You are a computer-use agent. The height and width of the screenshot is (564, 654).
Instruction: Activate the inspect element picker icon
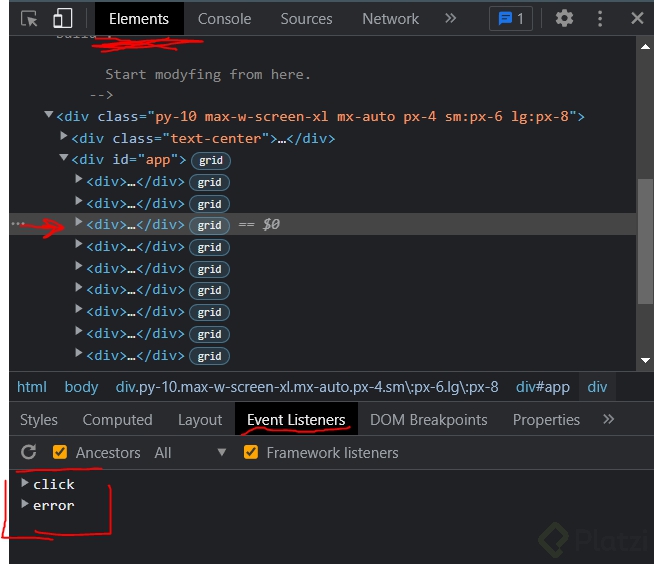pyautogui.click(x=29, y=19)
